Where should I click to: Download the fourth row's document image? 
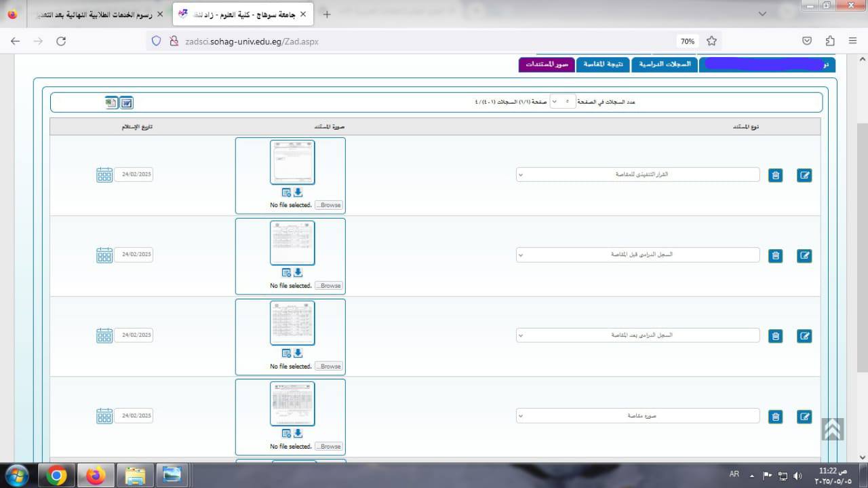click(298, 434)
